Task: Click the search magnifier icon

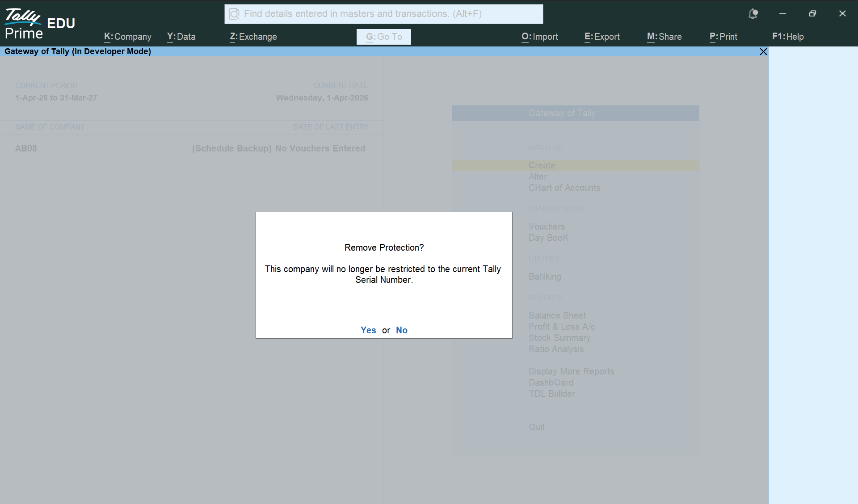Action: coord(234,14)
